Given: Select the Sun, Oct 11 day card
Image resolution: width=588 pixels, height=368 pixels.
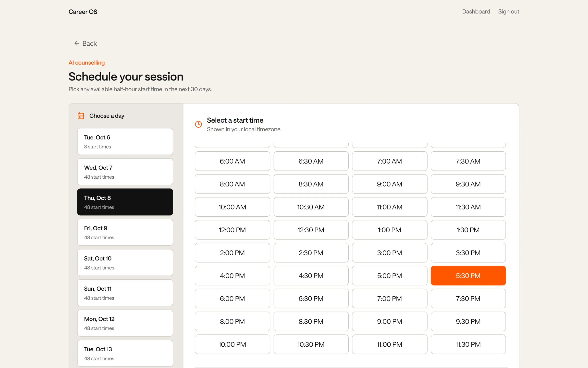Looking at the screenshot, I should pyautogui.click(x=125, y=293).
